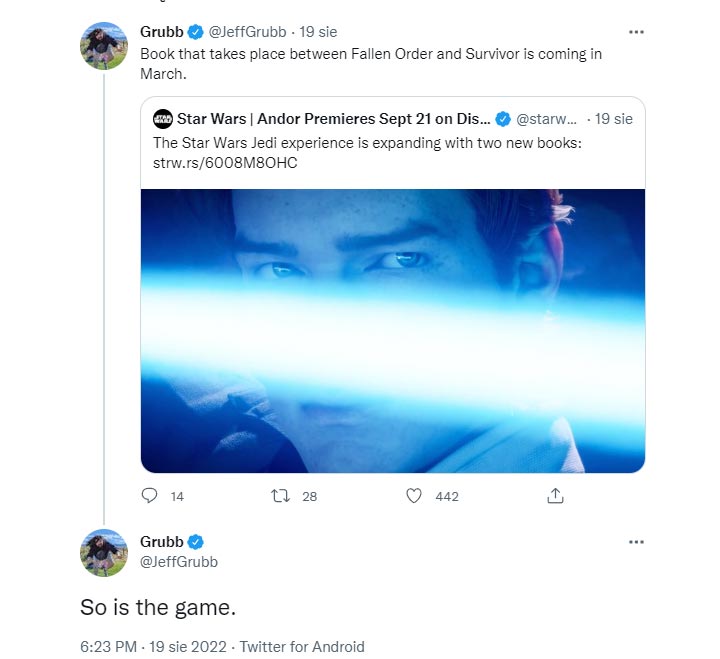Screen dimensions: 720x659
Task: Click the 6:23 PM · 19 sie 2022 timestamp
Action: pos(155,647)
